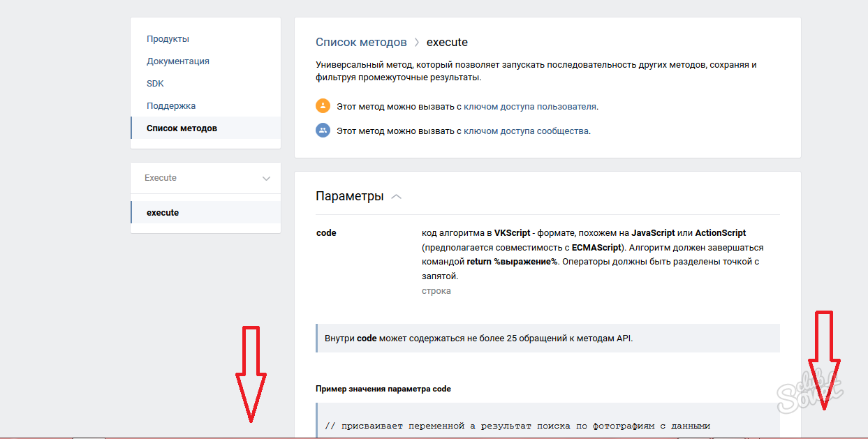Click the return %выражение% command text
Viewport: 868px width, 439px height.
[x=512, y=262]
